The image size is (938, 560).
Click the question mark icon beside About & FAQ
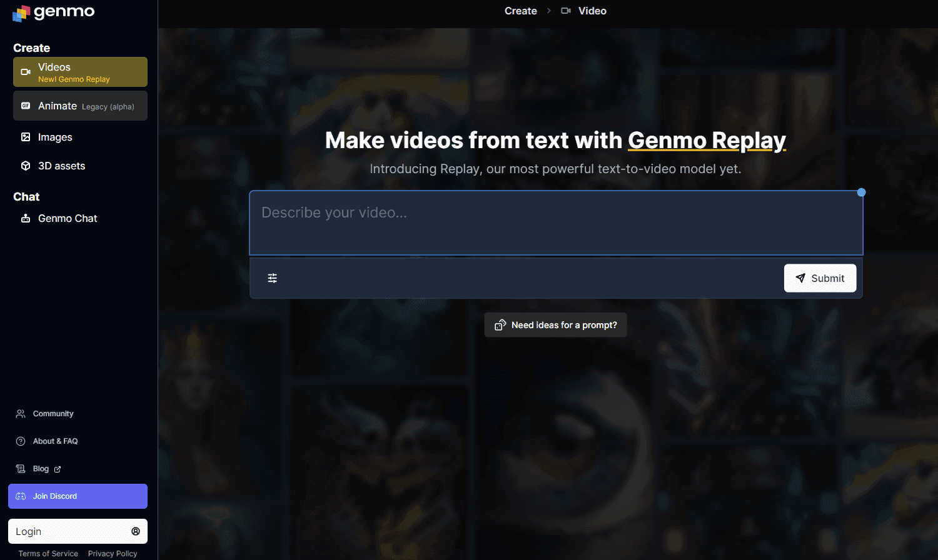[x=21, y=441]
